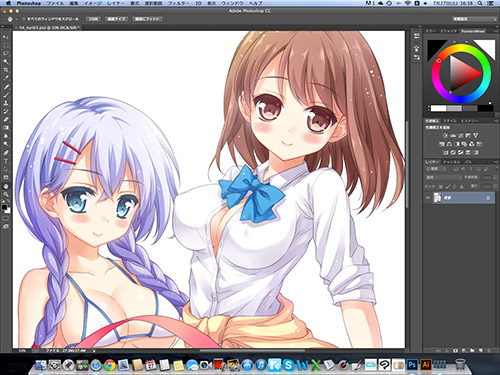The image size is (500, 375).
Task: Open the レイヤー menu
Action: tap(115, 3)
